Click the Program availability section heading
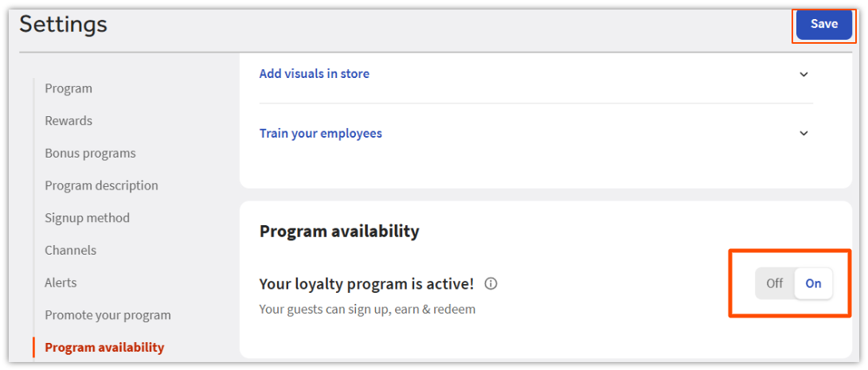Screen dimensions: 868x370 tap(339, 232)
